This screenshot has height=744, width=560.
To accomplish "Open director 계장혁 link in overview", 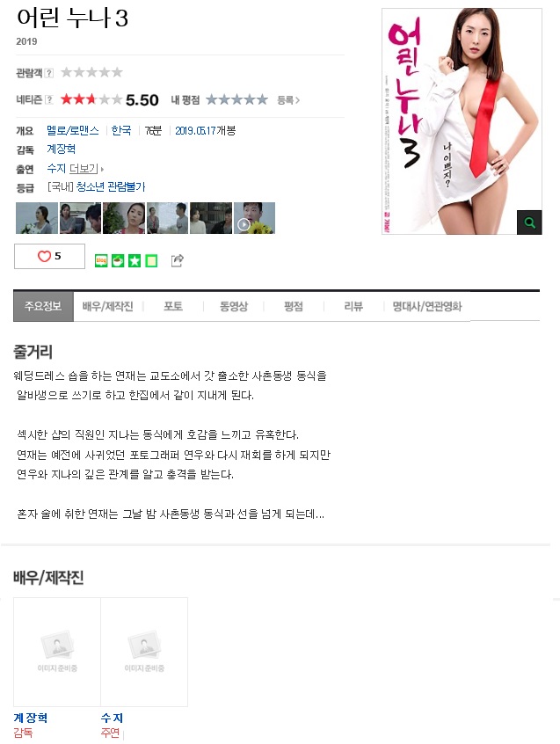I will point(62,149).
